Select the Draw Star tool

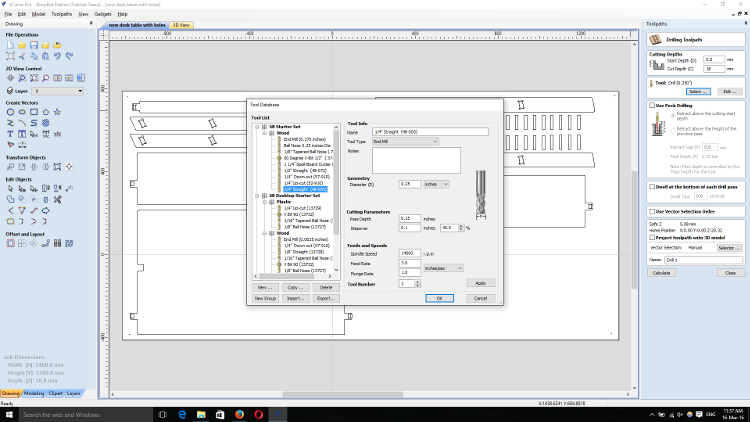(x=58, y=112)
